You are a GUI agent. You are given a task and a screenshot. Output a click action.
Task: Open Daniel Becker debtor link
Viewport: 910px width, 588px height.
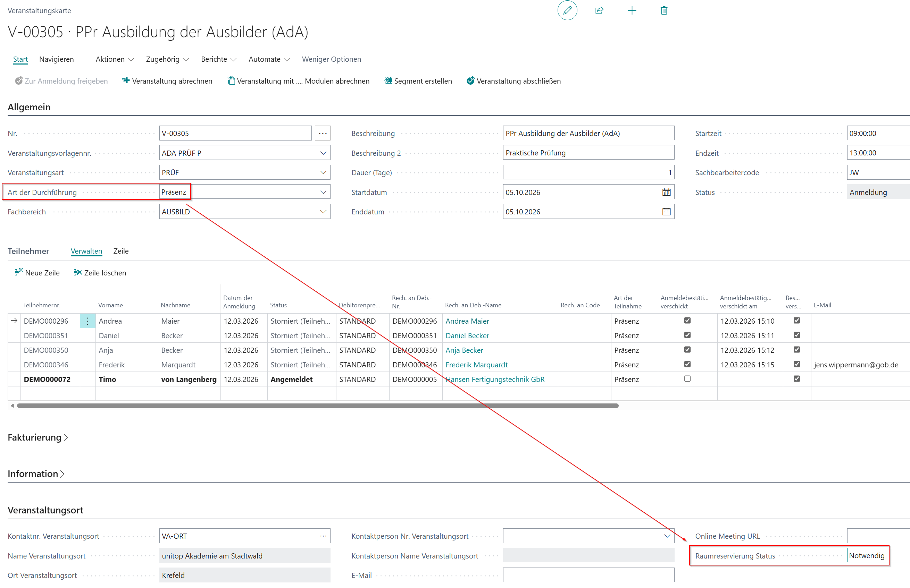click(x=467, y=335)
